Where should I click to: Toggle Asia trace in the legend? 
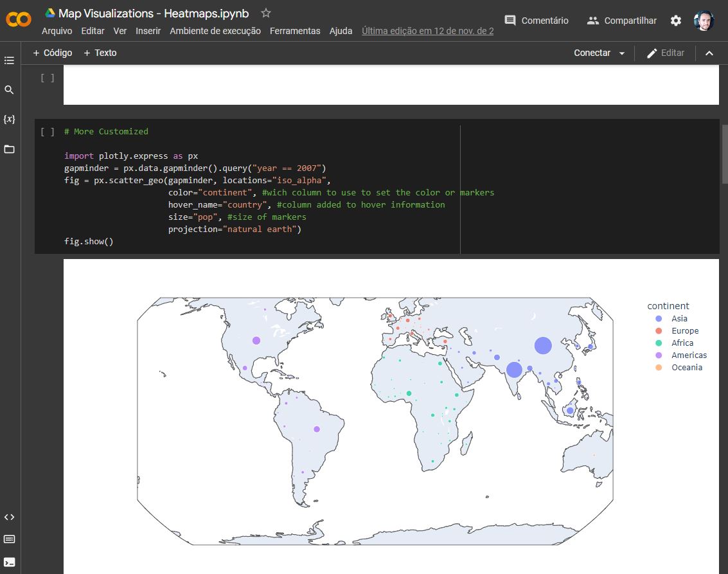coord(679,318)
